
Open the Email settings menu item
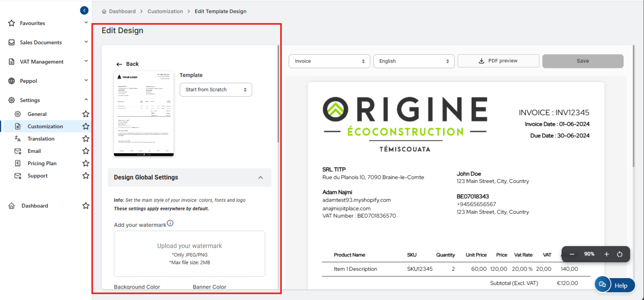pos(34,151)
